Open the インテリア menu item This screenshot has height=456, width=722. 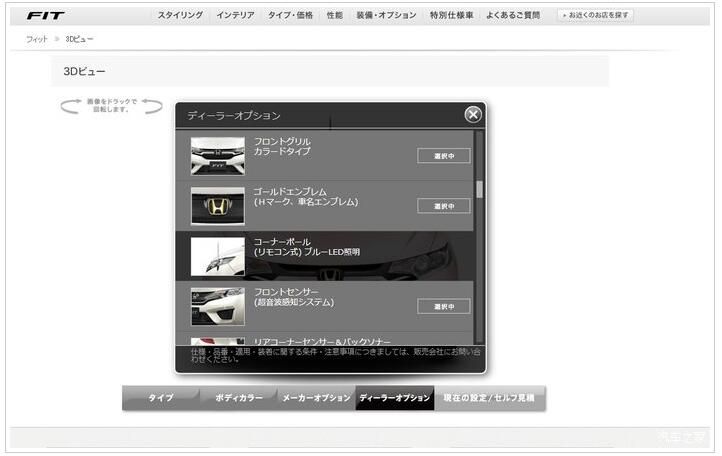click(235, 15)
